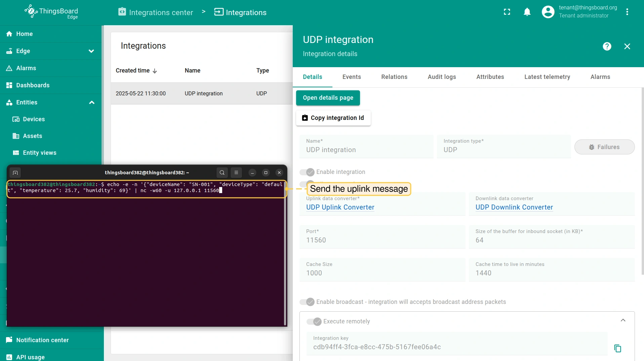Open the three-dot user menu
Image resolution: width=644 pixels, height=361 pixels.
627,12
